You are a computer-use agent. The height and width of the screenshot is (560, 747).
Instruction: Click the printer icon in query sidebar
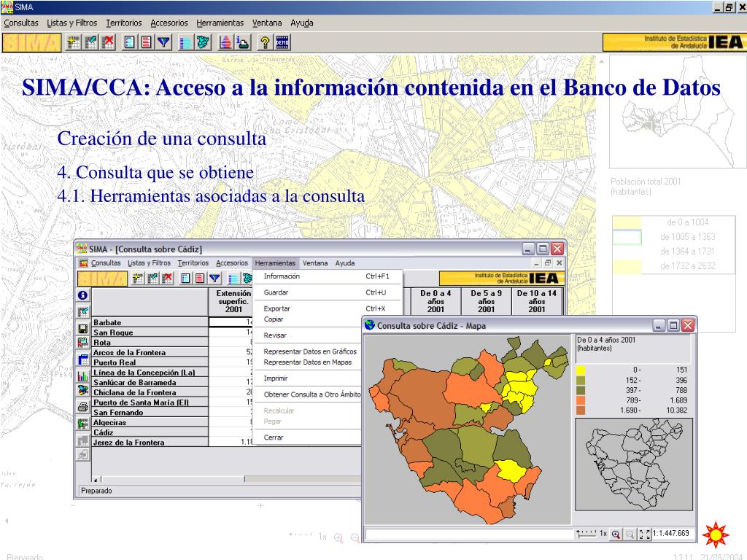[83, 407]
